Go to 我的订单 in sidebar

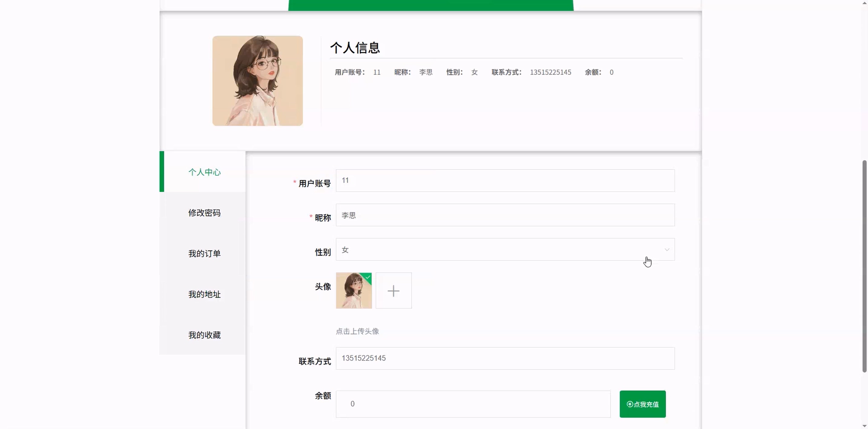[204, 254]
